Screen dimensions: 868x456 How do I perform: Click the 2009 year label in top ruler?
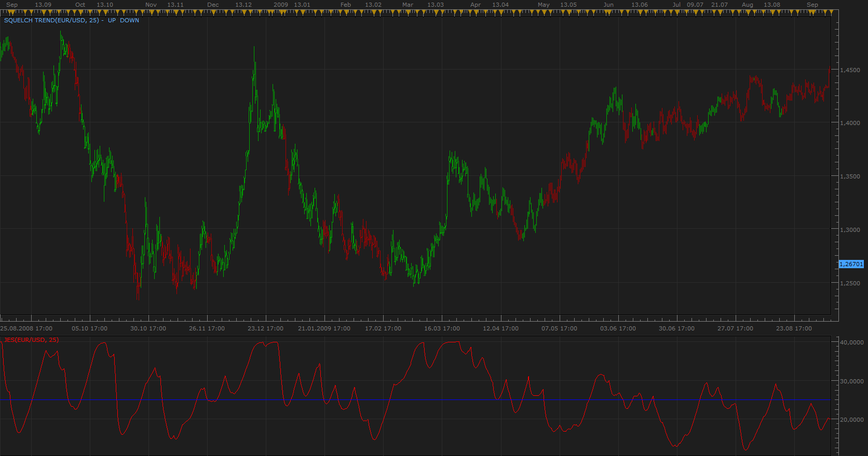coord(281,5)
